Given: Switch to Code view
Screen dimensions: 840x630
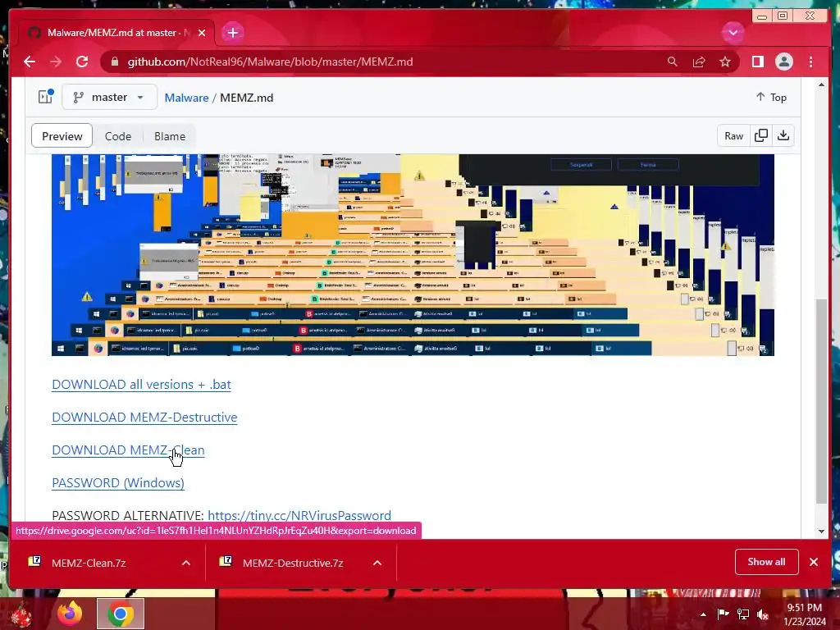Looking at the screenshot, I should pyautogui.click(x=118, y=136).
